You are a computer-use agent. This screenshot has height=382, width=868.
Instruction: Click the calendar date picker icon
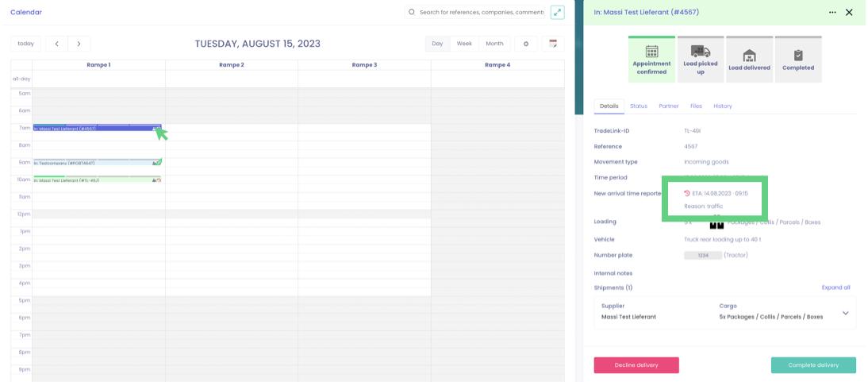click(x=553, y=44)
